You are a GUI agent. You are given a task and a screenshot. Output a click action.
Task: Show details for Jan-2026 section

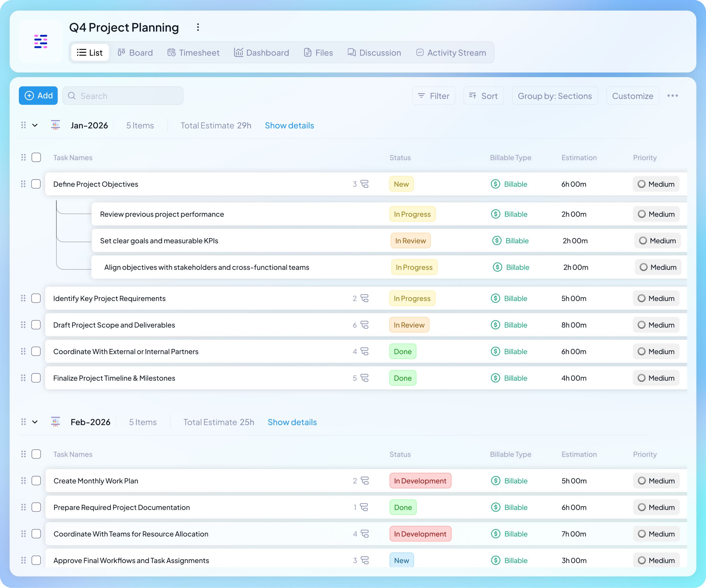pyautogui.click(x=289, y=125)
